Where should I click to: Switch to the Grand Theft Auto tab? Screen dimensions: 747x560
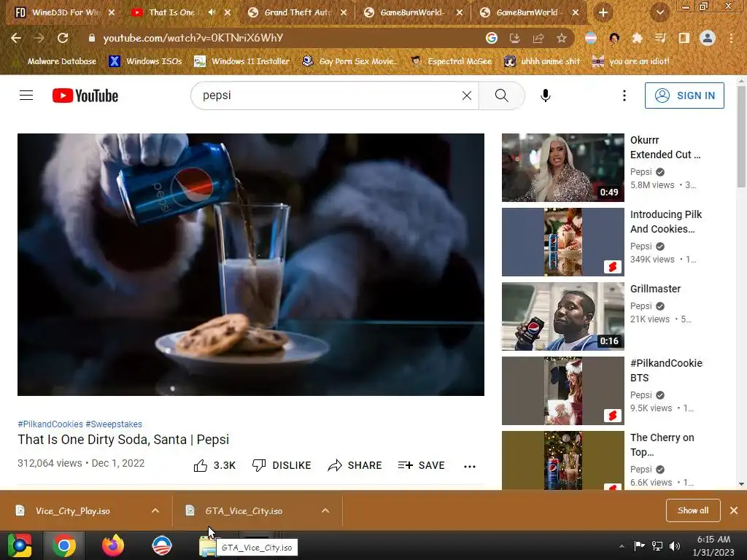(298, 12)
